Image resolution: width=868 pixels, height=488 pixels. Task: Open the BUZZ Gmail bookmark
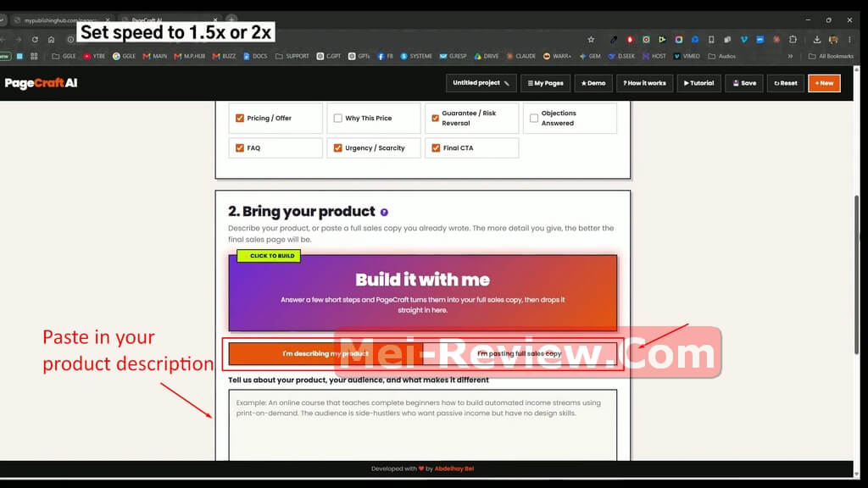tap(224, 56)
